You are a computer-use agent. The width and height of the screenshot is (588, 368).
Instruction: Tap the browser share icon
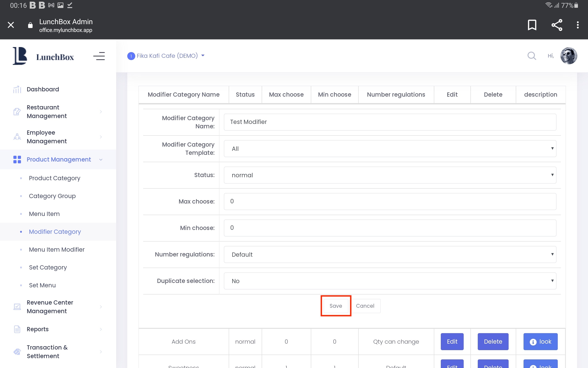coord(557,25)
